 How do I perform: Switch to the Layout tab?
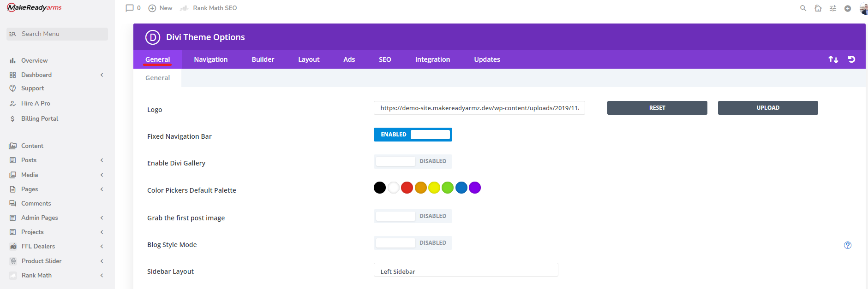tap(309, 59)
